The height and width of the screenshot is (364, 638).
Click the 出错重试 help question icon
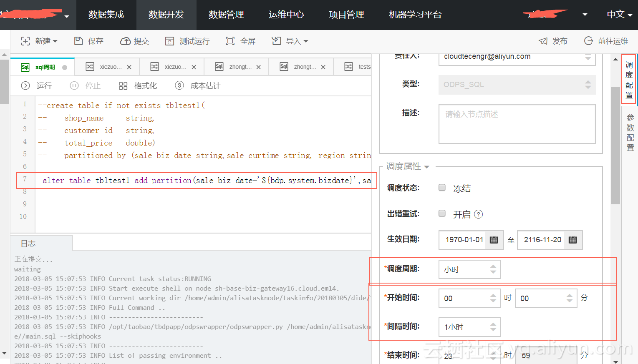(479, 214)
